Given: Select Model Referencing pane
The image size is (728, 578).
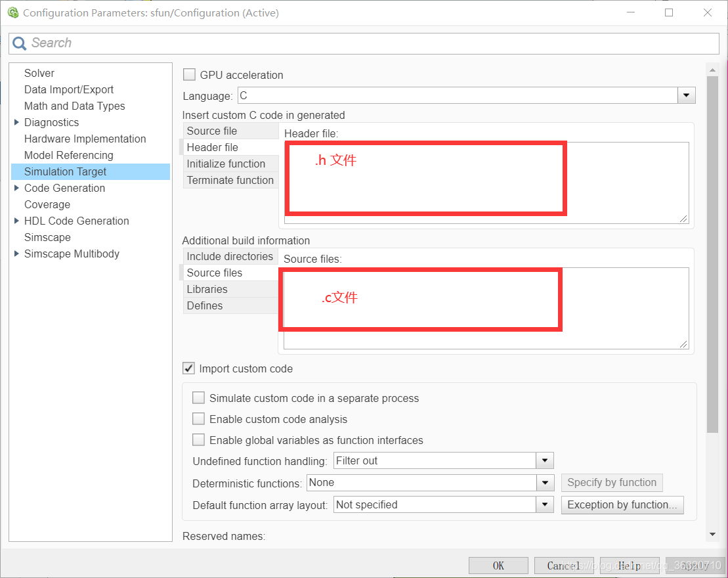Looking at the screenshot, I should [x=69, y=155].
